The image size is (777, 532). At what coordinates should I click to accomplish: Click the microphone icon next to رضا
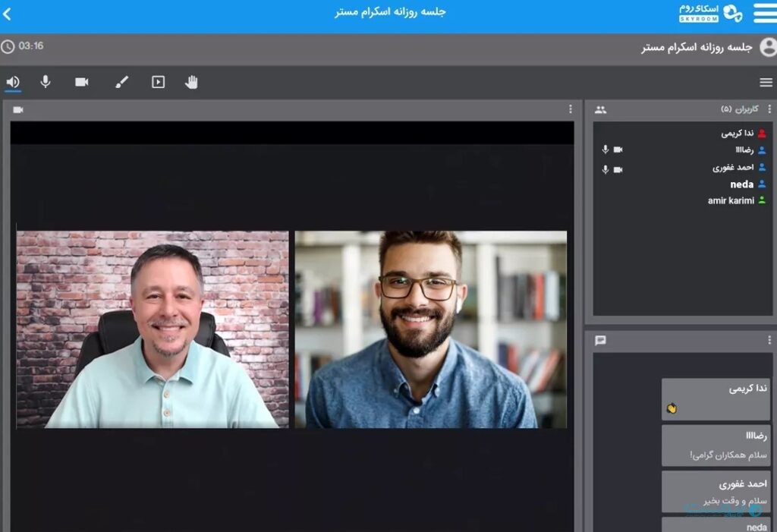click(x=605, y=150)
